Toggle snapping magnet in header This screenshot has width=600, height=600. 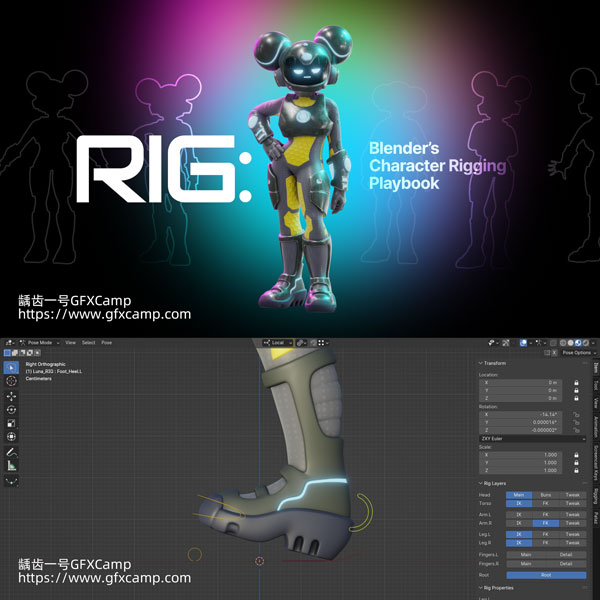314,343
